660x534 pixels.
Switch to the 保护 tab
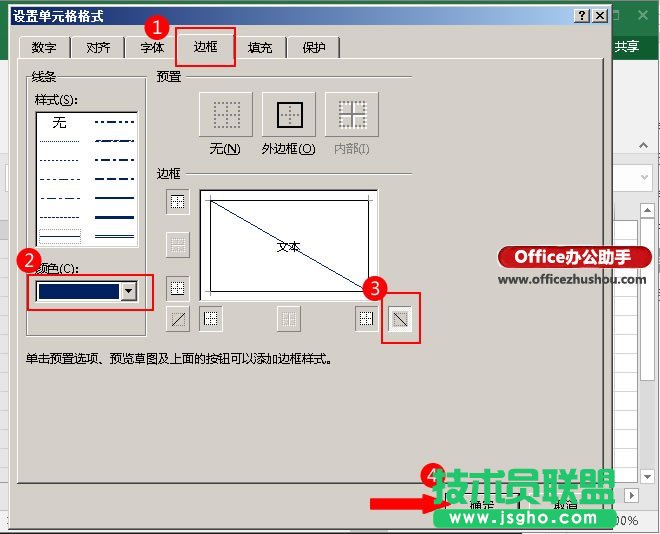314,47
